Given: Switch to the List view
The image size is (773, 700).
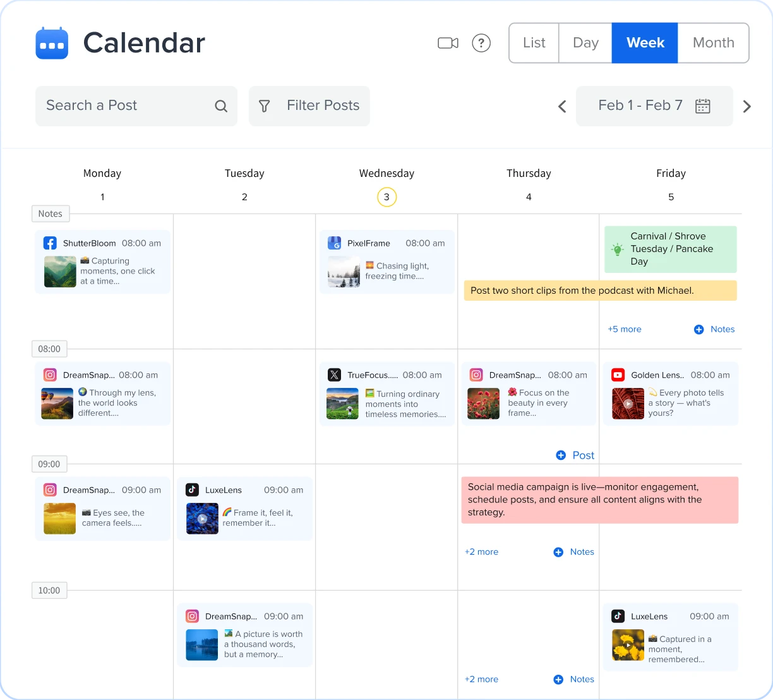Looking at the screenshot, I should tap(534, 43).
